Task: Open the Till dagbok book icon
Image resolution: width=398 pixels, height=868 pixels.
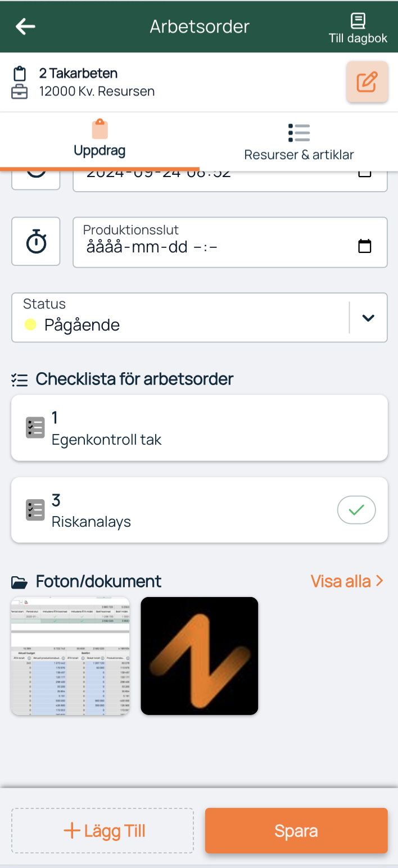Action: [358, 21]
